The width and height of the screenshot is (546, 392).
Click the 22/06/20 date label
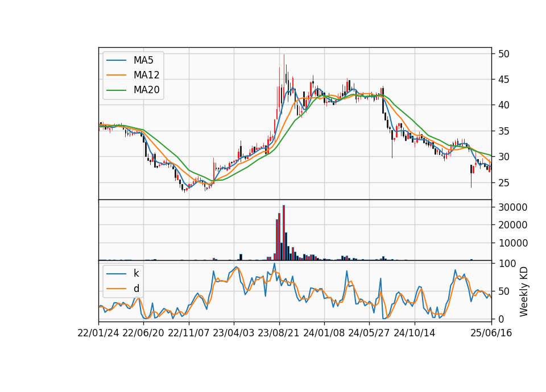[143, 333]
